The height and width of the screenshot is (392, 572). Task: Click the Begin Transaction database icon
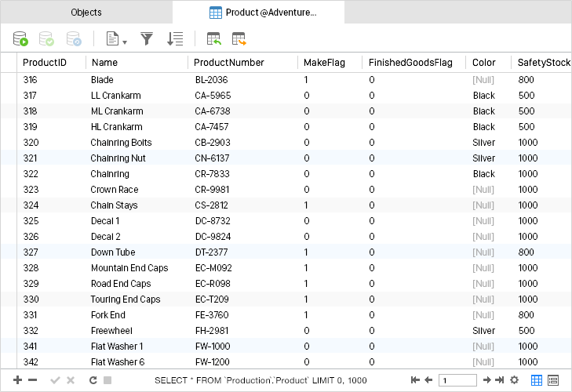pos(20,38)
